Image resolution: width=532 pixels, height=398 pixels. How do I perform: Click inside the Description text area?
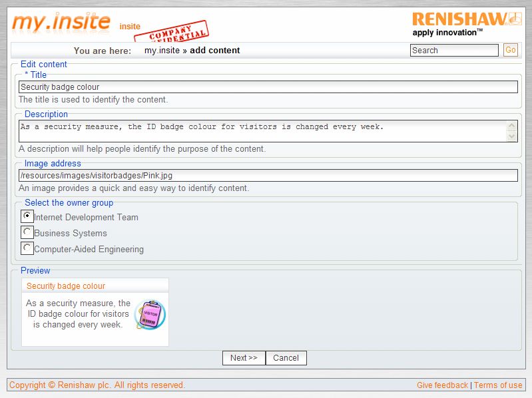click(263, 131)
